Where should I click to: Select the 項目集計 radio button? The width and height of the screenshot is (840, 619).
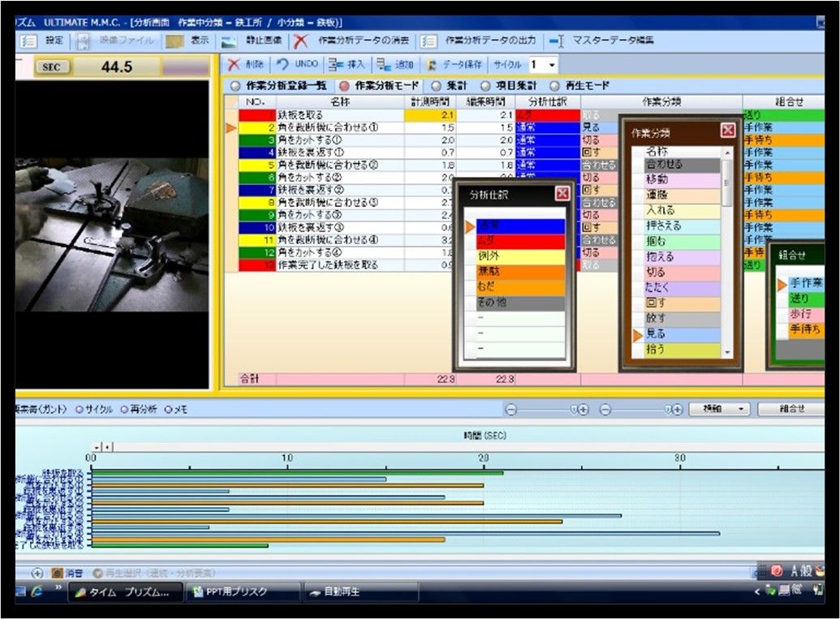pos(485,86)
